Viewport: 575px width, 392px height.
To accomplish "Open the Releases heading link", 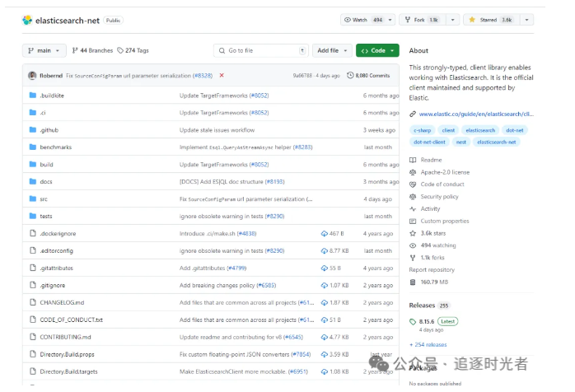I will (x=422, y=305).
